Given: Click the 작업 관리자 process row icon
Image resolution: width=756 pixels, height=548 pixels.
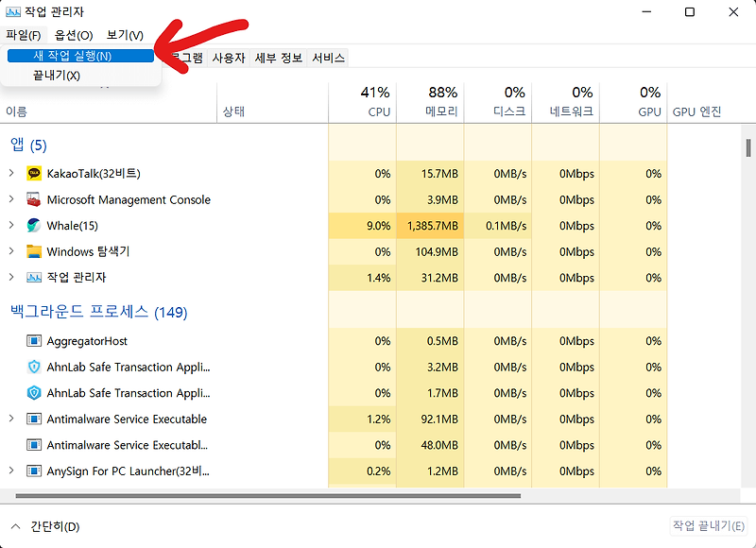Looking at the screenshot, I should coord(34,278).
